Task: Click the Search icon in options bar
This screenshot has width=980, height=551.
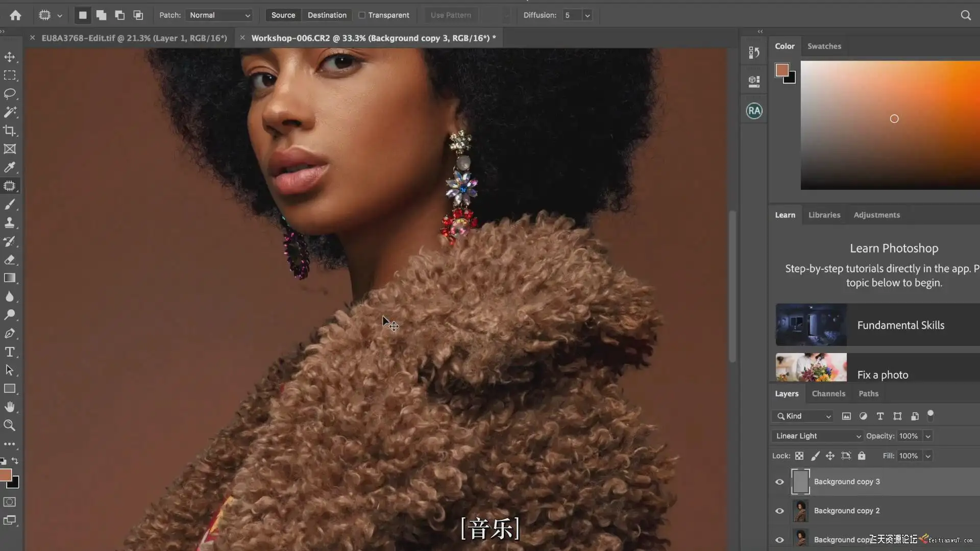Action: click(x=965, y=15)
